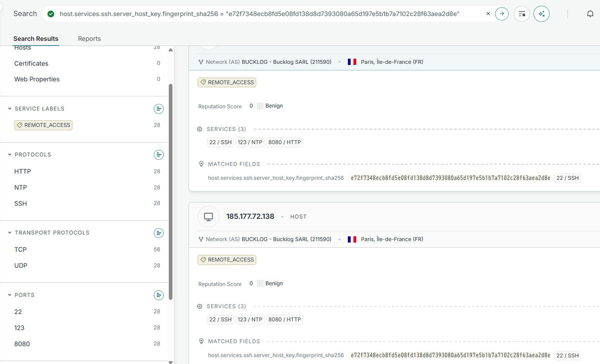This screenshot has height=364, width=600.
Task: Clear the search query with the X icon
Action: tap(488, 14)
